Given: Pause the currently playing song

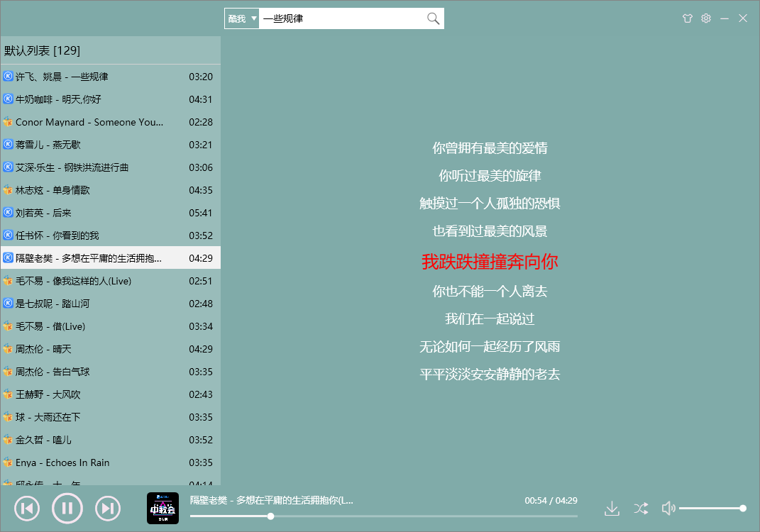Looking at the screenshot, I should (x=67, y=508).
